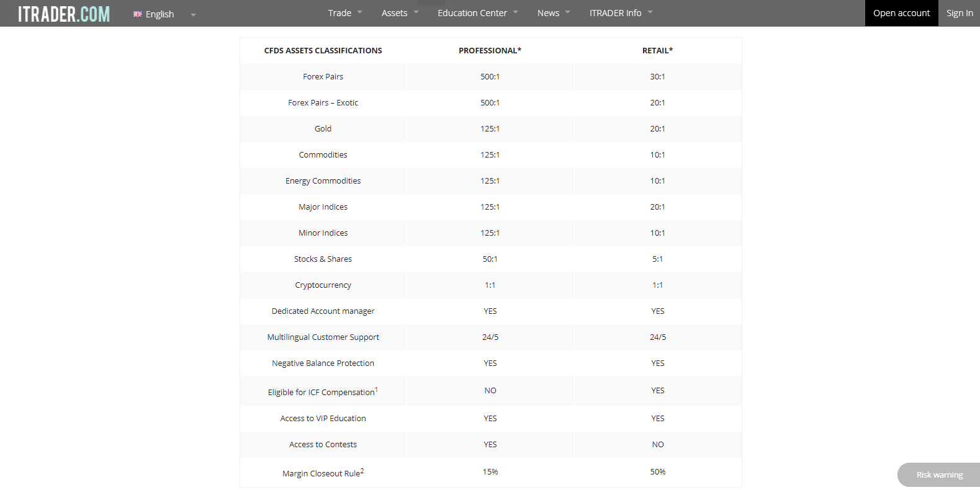
Task: Click the Eligible for ICF Compensation label
Action: (x=321, y=393)
